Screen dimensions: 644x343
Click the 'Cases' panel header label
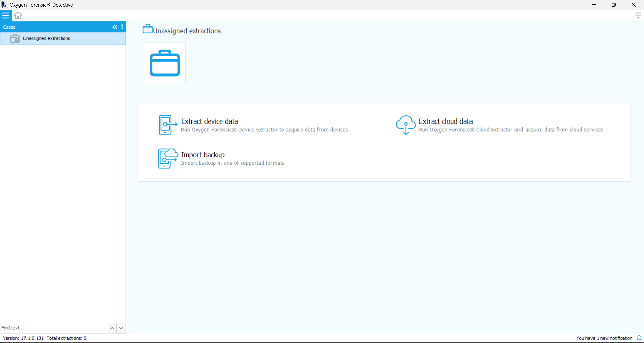click(x=9, y=27)
